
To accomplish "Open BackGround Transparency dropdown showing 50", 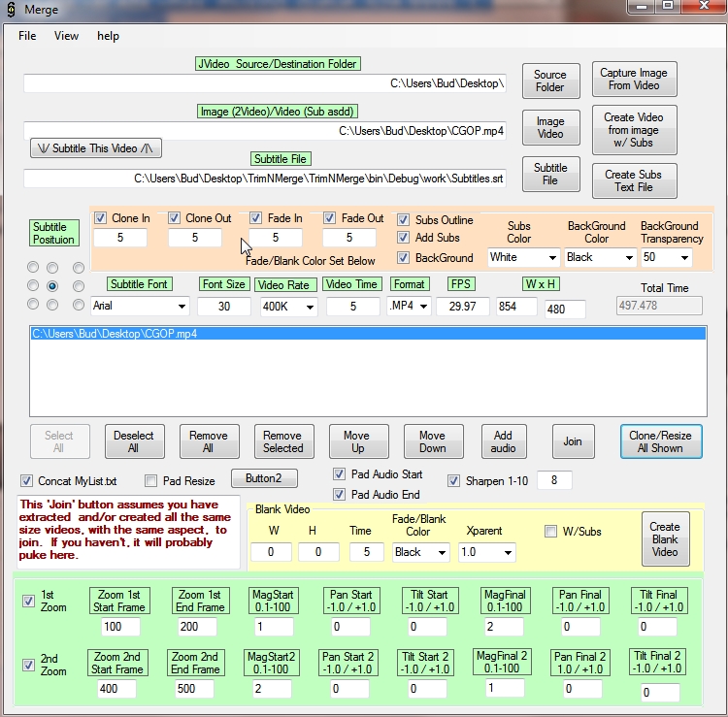I will tap(667, 257).
